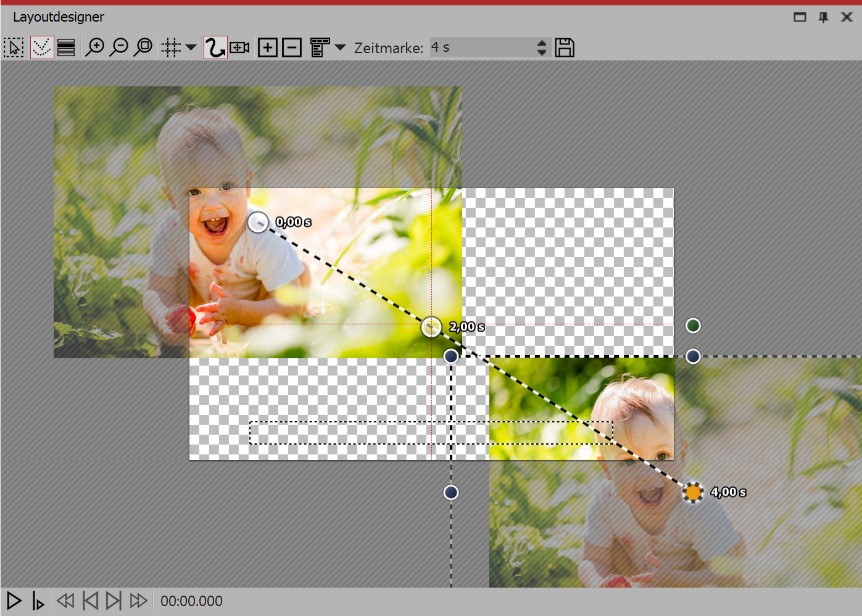
Task: Click the zoom to fit magnifier icon
Action: click(x=143, y=47)
